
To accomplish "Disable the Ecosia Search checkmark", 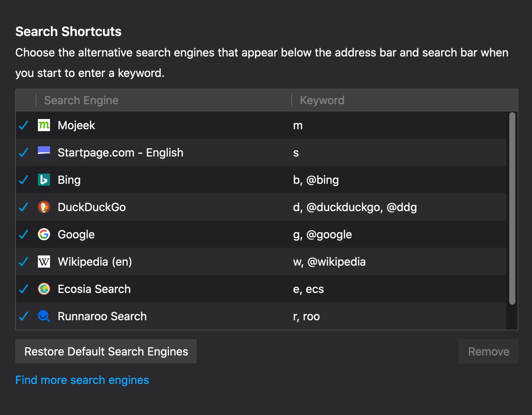I will 23,289.
